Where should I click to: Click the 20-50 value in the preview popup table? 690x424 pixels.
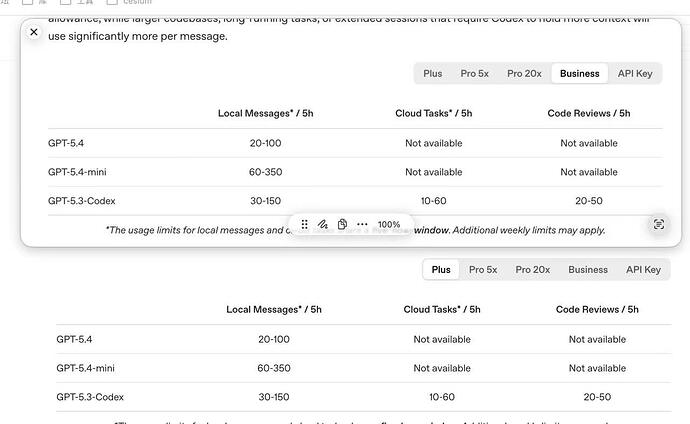589,201
